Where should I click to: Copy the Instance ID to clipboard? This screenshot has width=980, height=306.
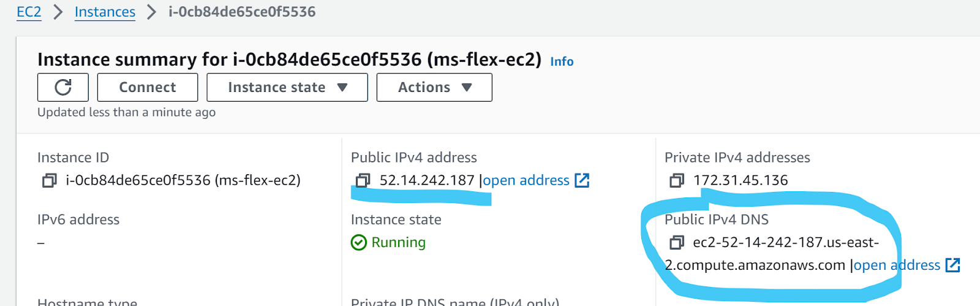49,180
